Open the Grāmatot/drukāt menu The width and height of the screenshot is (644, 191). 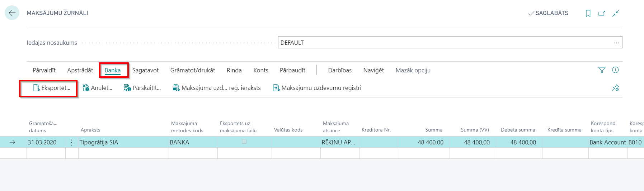193,70
